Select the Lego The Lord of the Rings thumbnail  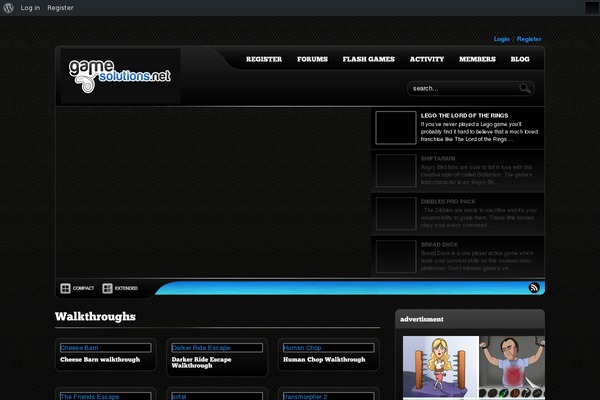[x=396, y=128]
